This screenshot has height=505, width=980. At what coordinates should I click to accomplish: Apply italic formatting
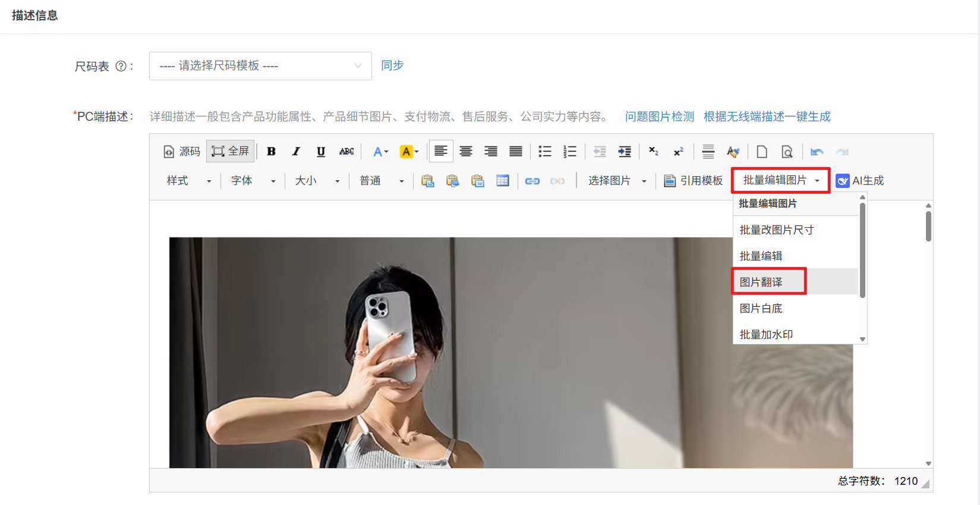click(x=296, y=152)
